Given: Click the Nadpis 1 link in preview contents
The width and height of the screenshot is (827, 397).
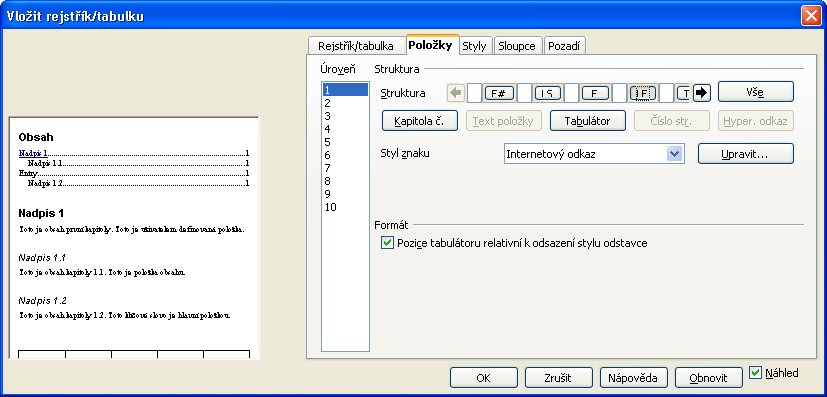Looking at the screenshot, I should point(33,153).
